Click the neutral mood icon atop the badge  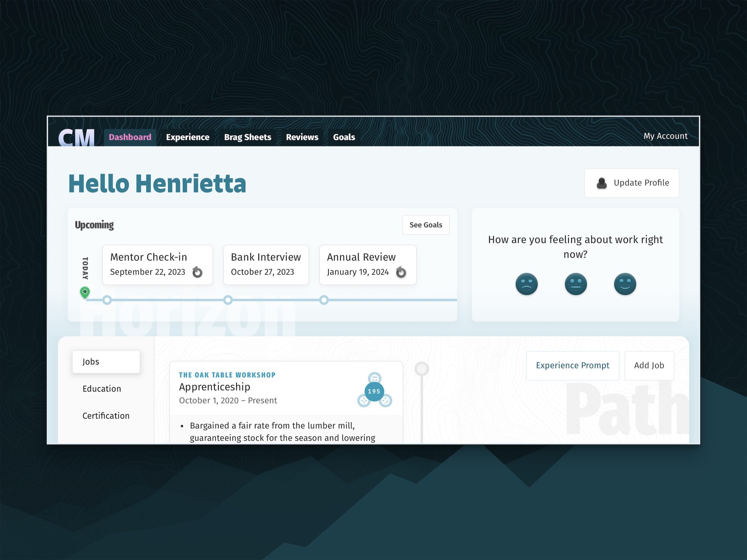pos(374,378)
